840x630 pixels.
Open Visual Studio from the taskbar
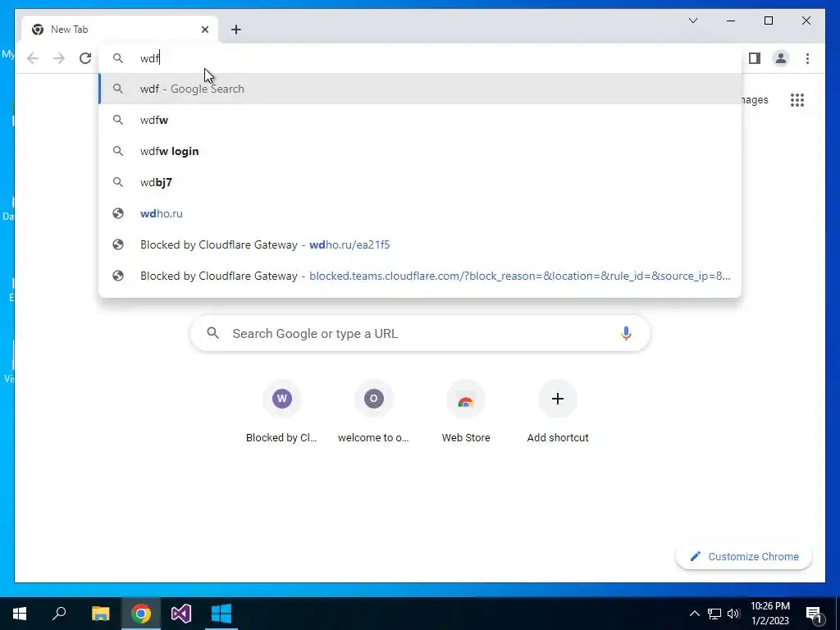coord(181,614)
